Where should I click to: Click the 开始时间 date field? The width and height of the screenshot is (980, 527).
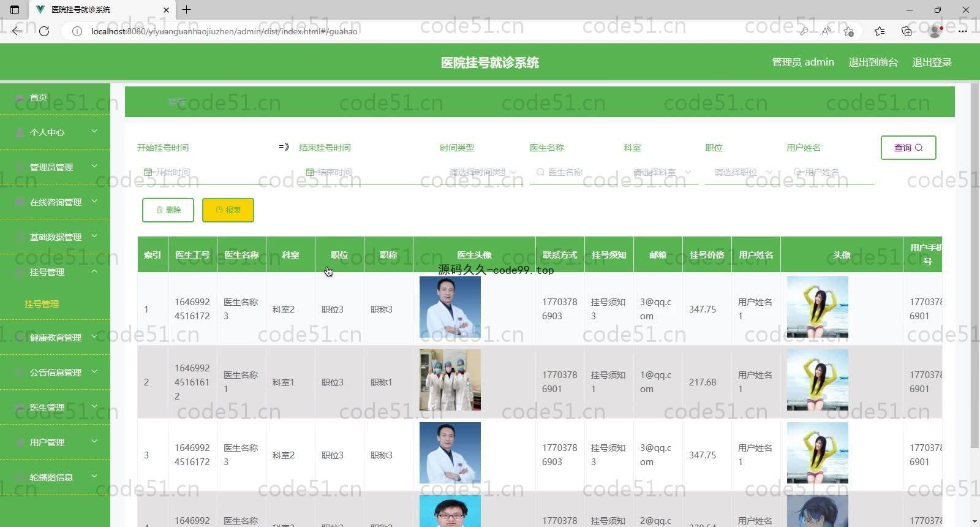click(205, 172)
